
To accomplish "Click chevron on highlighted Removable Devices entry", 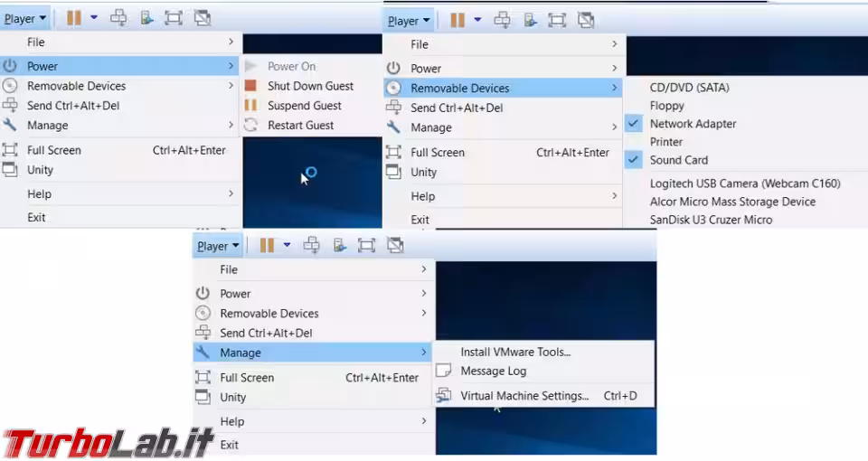I will 615,88.
